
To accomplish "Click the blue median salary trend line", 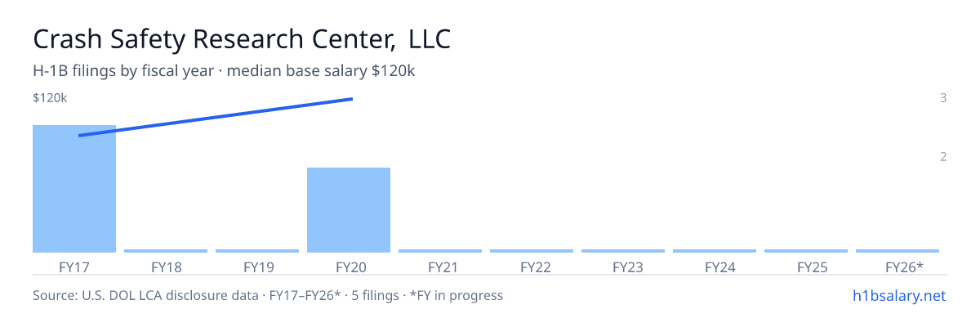I will [216, 117].
